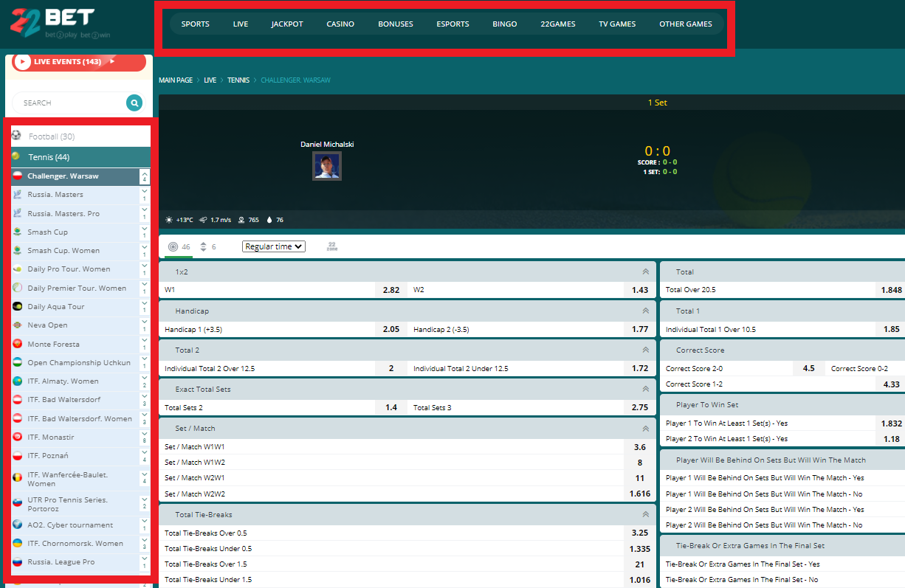Open the SPORTS menu
The image size is (905, 588).
pyautogui.click(x=196, y=24)
